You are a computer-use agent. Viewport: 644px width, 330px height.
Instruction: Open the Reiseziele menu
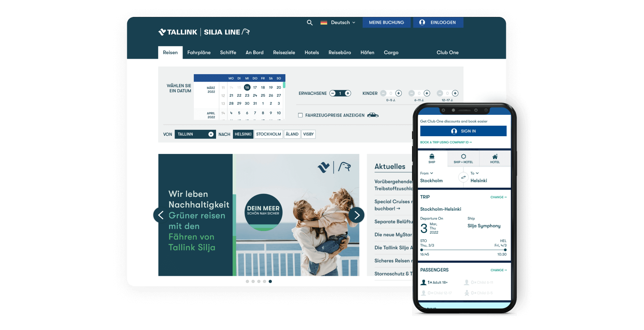[x=284, y=53]
